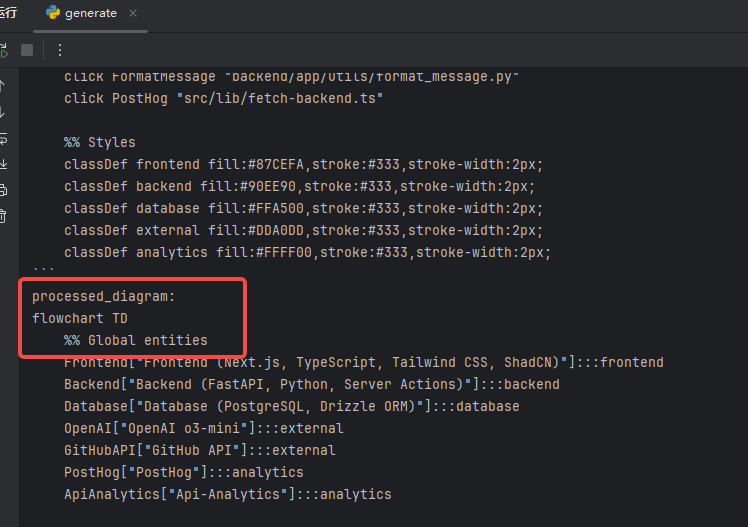Open the More actions vertical dots menu
Image resolution: width=748 pixels, height=527 pixels.
[x=60, y=50]
